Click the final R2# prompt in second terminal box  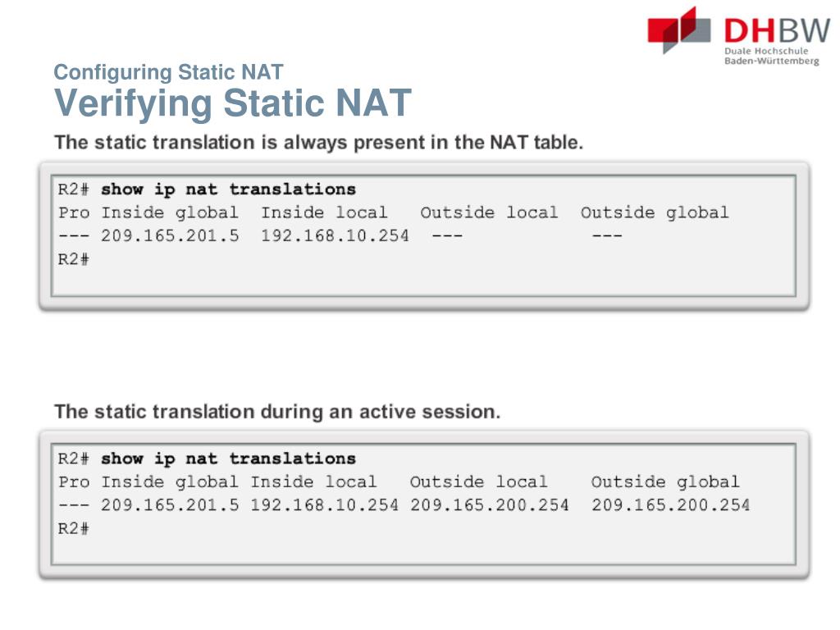pos(74,529)
